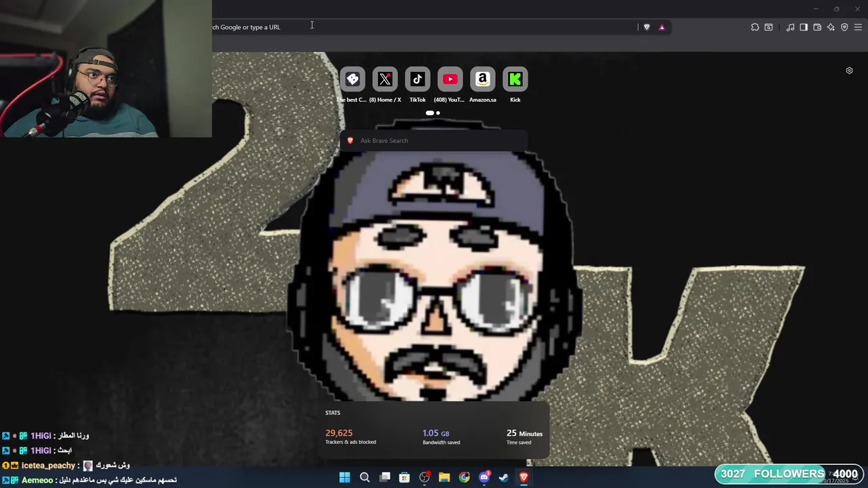The image size is (868, 488).
Task: Click the Brave Shields lion icon in address bar
Action: 646,27
